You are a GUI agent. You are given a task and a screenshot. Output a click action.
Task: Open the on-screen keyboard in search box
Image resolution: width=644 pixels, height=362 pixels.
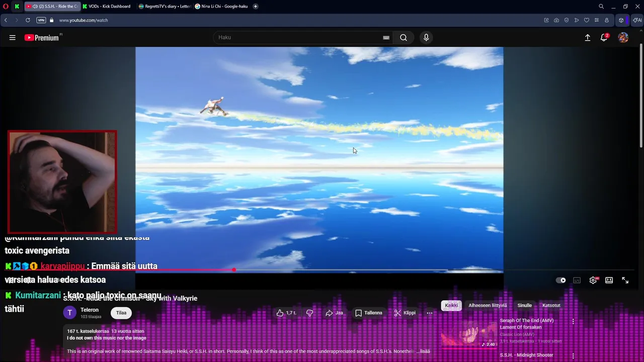pyautogui.click(x=386, y=38)
